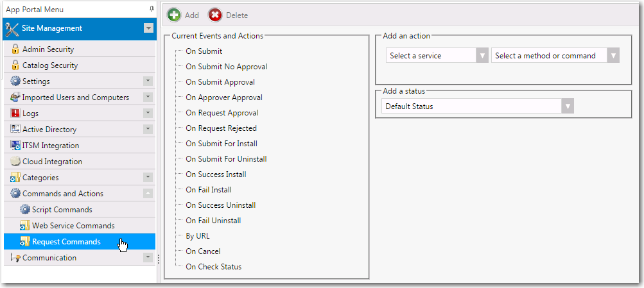Click the red Delete X icon
This screenshot has height=288, width=644.
tap(215, 15)
